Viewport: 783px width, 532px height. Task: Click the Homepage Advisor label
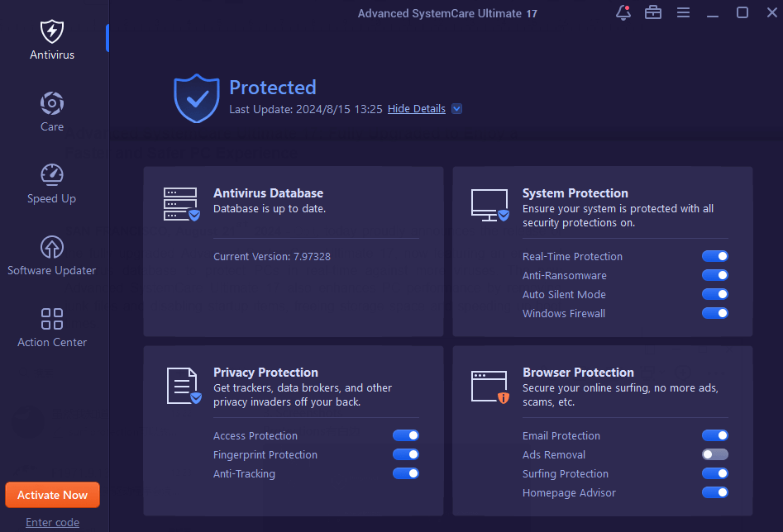569,492
